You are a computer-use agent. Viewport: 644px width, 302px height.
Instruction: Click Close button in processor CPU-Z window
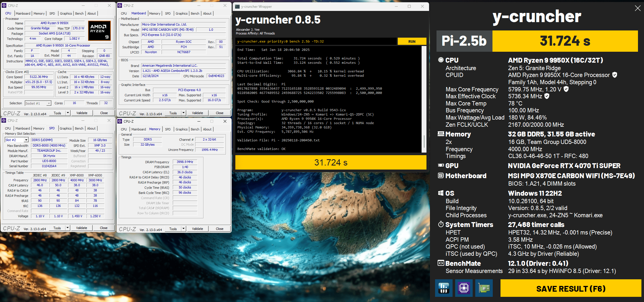point(104,113)
